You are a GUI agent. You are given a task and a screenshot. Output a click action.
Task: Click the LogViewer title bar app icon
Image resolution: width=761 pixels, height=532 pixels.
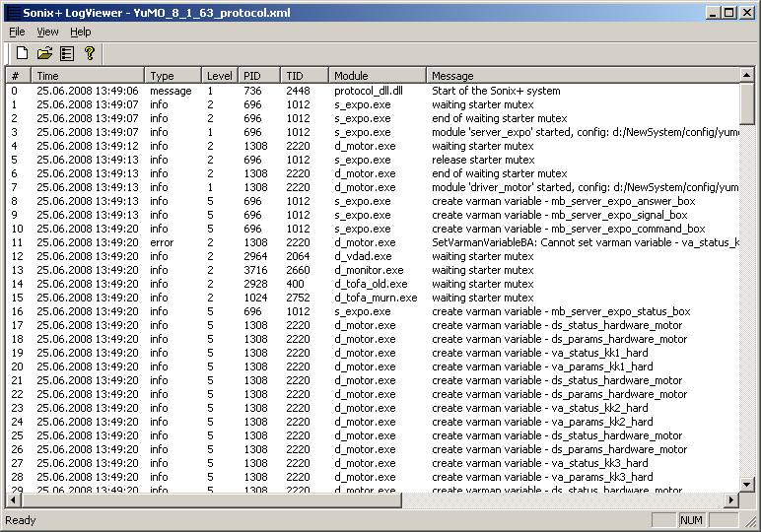pos(13,13)
